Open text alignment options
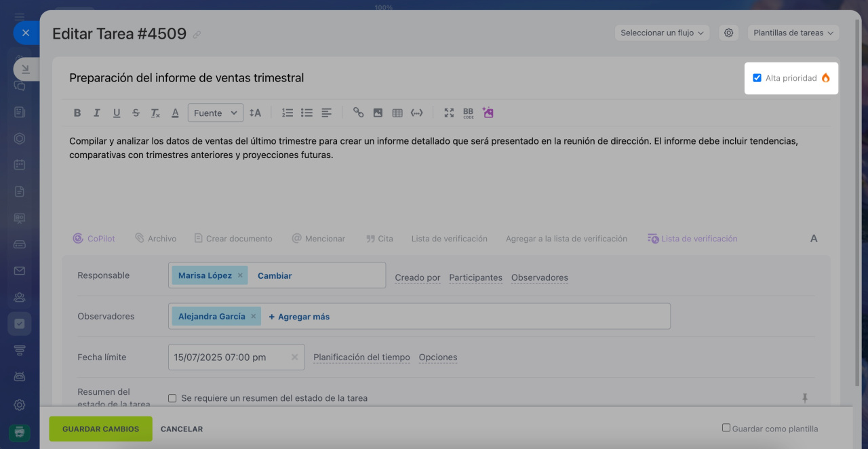 pos(327,113)
